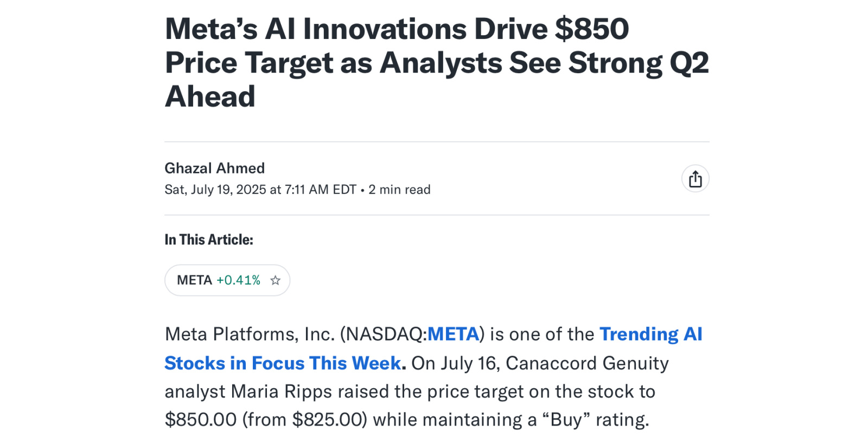Click the article headline about Meta's AI
Viewport: 868px width, 438px height.
click(x=437, y=62)
